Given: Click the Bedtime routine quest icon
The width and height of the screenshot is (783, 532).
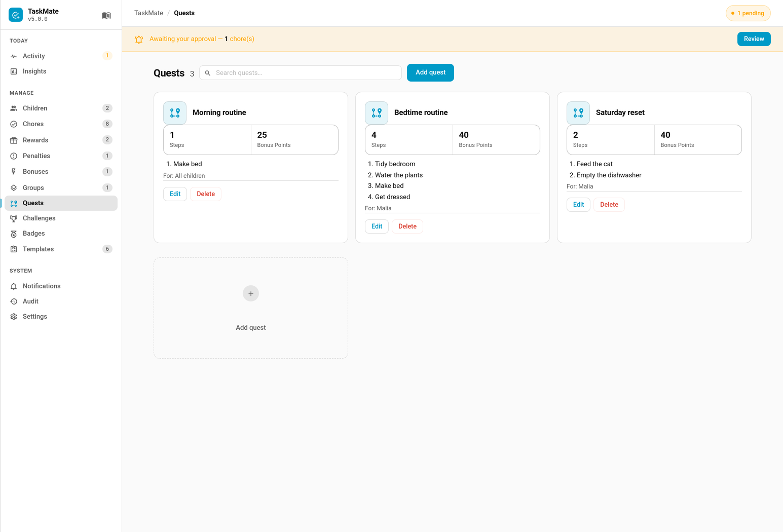Looking at the screenshot, I should point(377,113).
